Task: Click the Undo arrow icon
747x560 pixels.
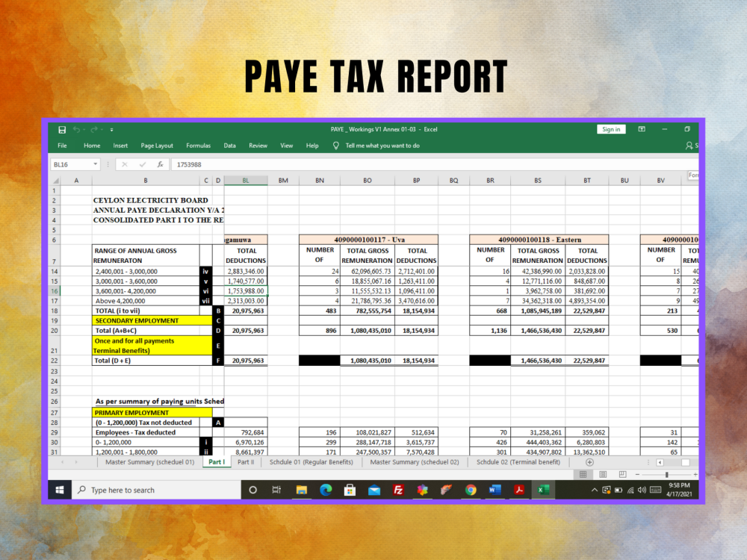Action: pos(77,129)
